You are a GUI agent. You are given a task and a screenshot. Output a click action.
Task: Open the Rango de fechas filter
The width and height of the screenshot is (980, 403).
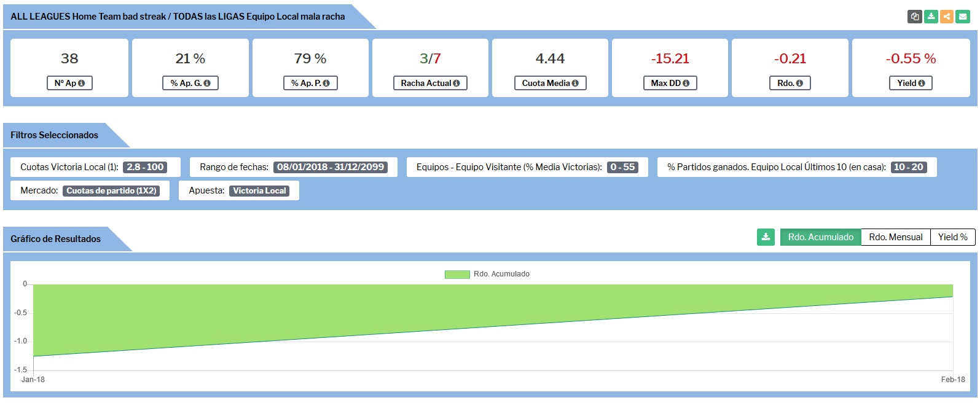click(x=294, y=167)
